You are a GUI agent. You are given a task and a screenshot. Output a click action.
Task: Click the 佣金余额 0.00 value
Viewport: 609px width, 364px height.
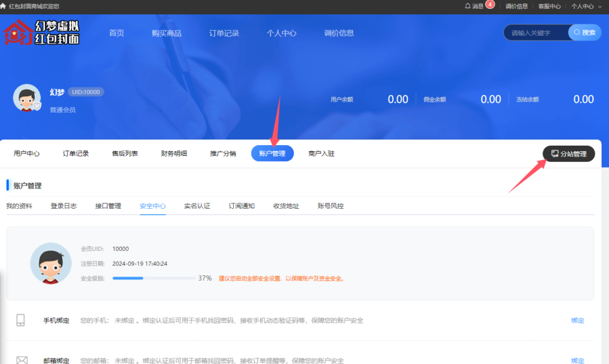click(x=491, y=99)
